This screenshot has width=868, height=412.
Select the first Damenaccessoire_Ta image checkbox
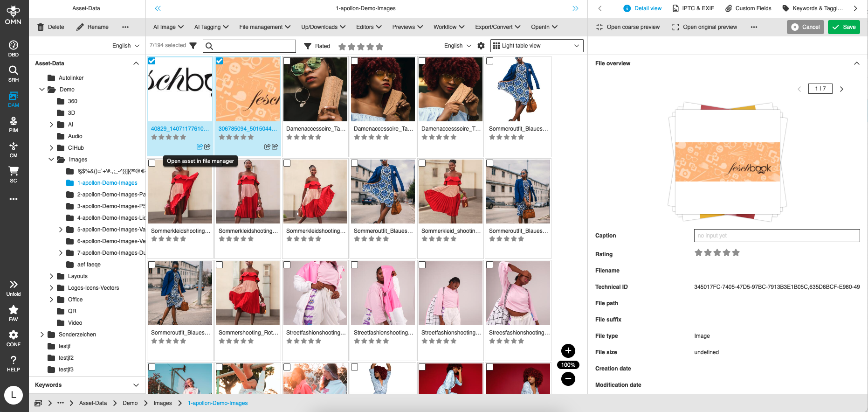point(287,61)
